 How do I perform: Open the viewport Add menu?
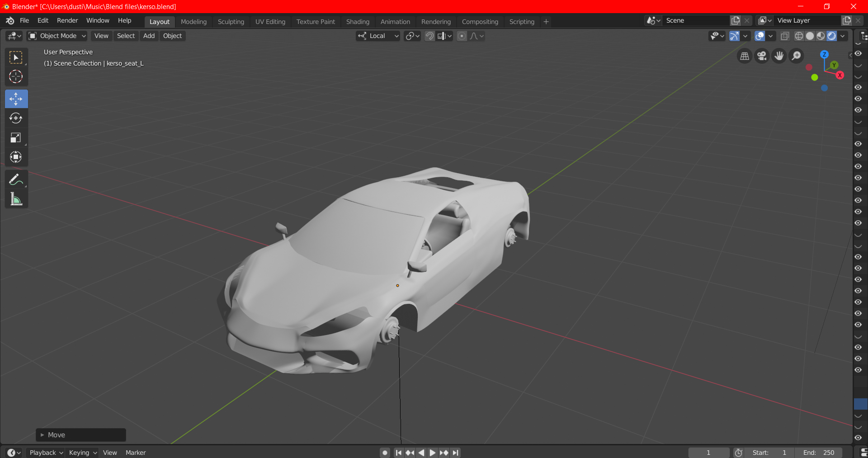(149, 36)
